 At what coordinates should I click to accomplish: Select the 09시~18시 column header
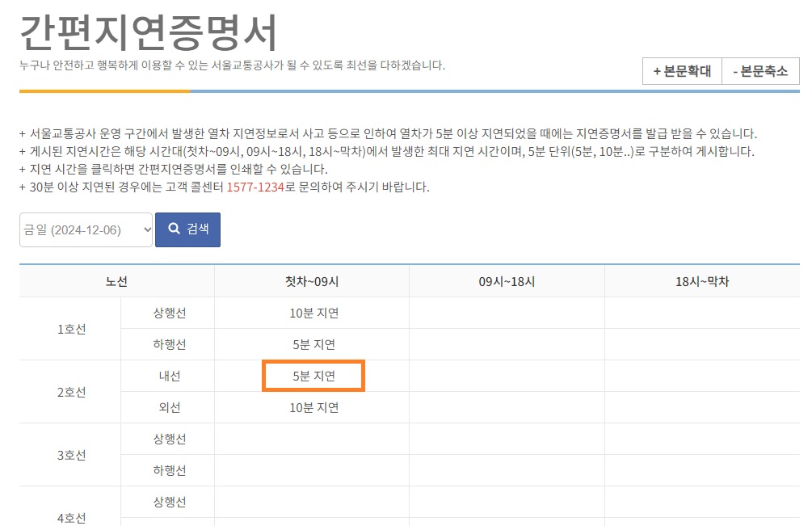(507, 280)
